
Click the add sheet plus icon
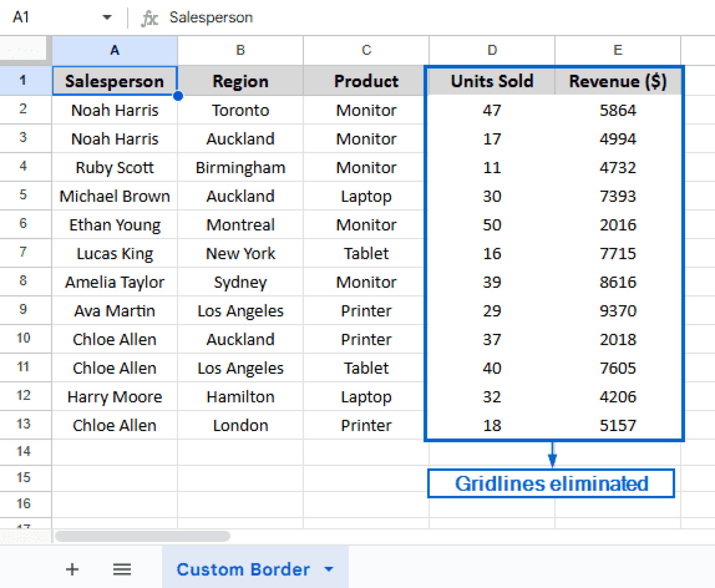click(72, 569)
